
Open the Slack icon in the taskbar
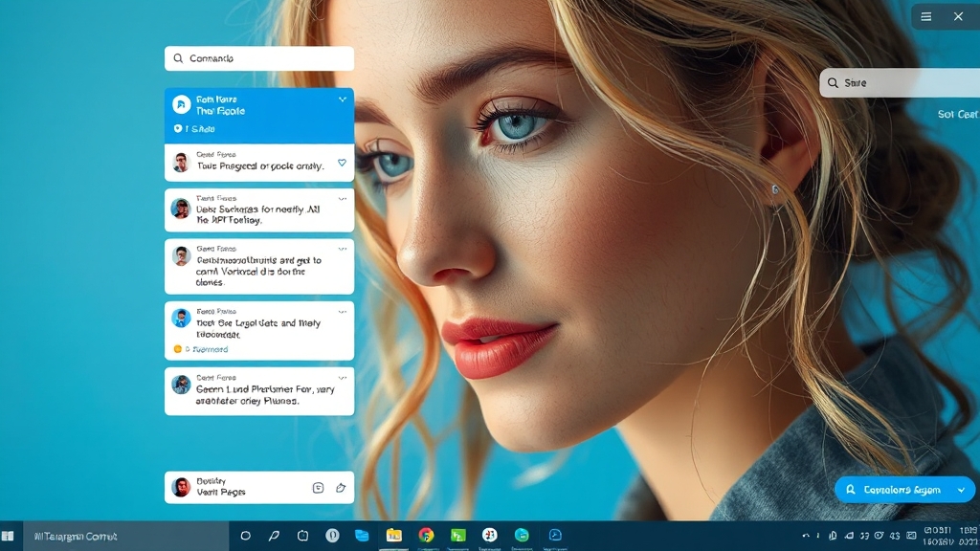[x=489, y=536]
